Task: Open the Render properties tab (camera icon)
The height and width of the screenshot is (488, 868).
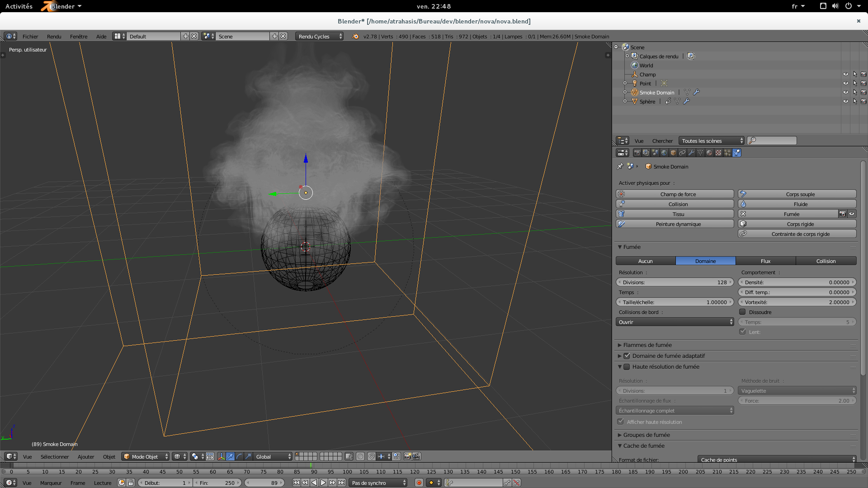Action: click(x=637, y=153)
